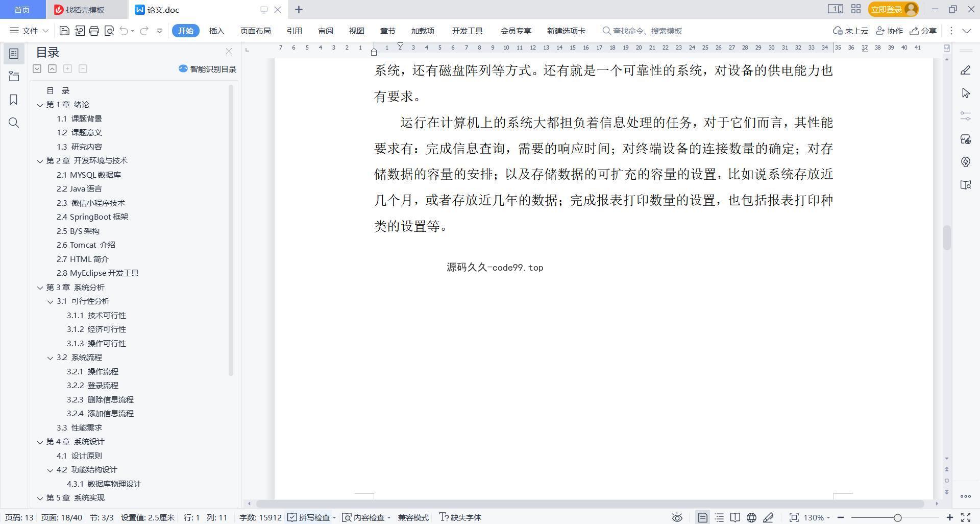980x524 pixels.
Task: Click zoom out minus button
Action: pos(841,517)
